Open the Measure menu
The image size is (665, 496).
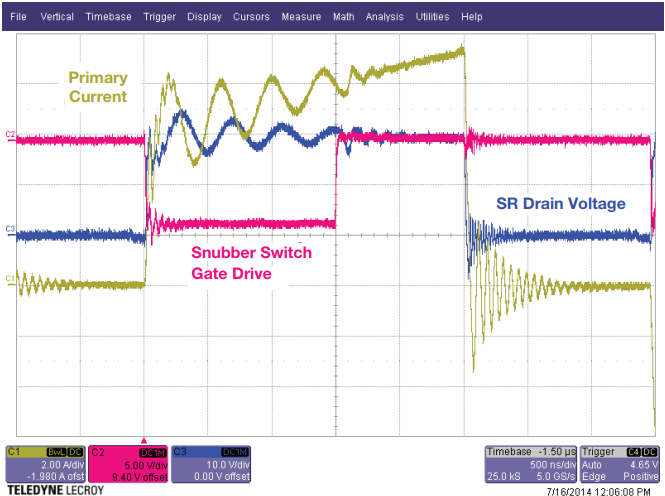click(301, 17)
